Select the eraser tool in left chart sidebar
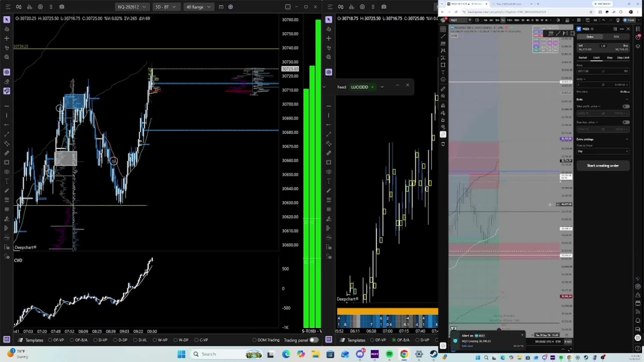The width and height of the screenshot is (644, 362). coord(7,81)
